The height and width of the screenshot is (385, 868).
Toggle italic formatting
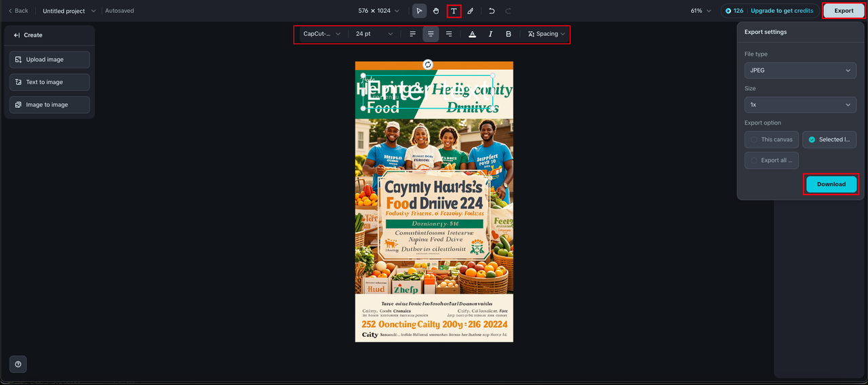coord(490,34)
